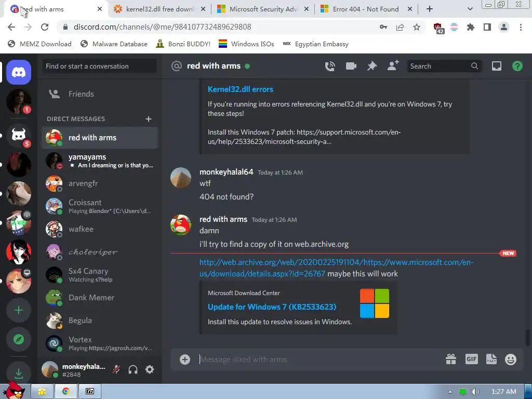532x399 pixels.
Task: Send a Nitro gift
Action: pos(451,359)
